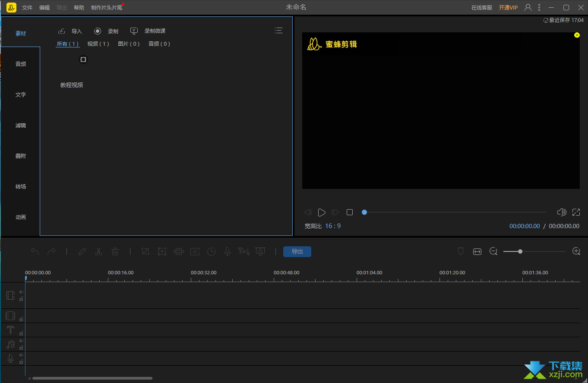Zoom out the timeline with minus
The height and width of the screenshot is (383, 588).
[493, 251]
